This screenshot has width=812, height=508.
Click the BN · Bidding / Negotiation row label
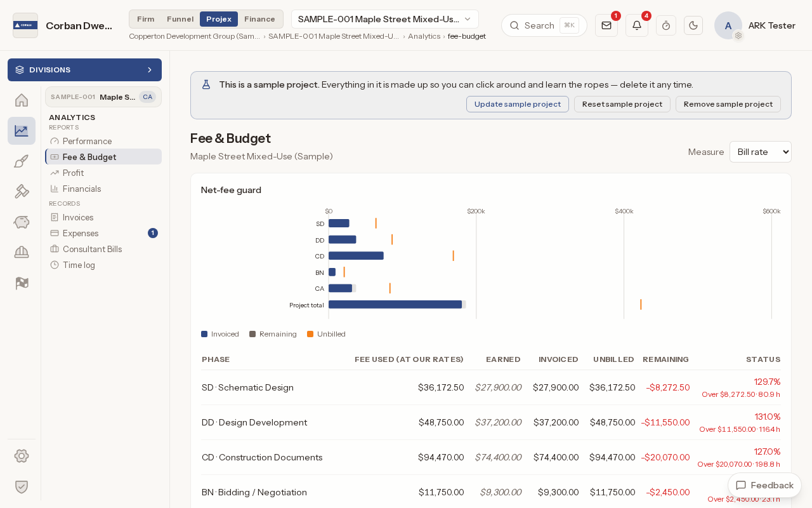coord(254,492)
